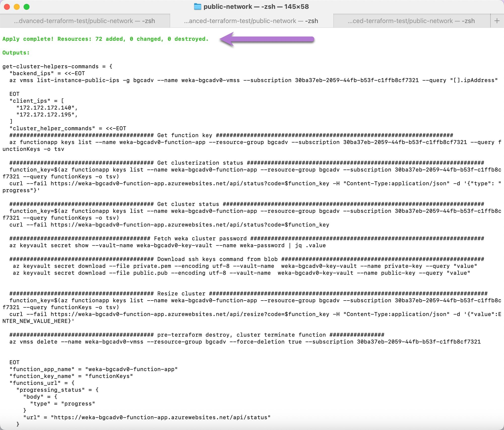Click the folder proxy icon in title bar
This screenshot has height=430, width=504.
click(x=197, y=7)
